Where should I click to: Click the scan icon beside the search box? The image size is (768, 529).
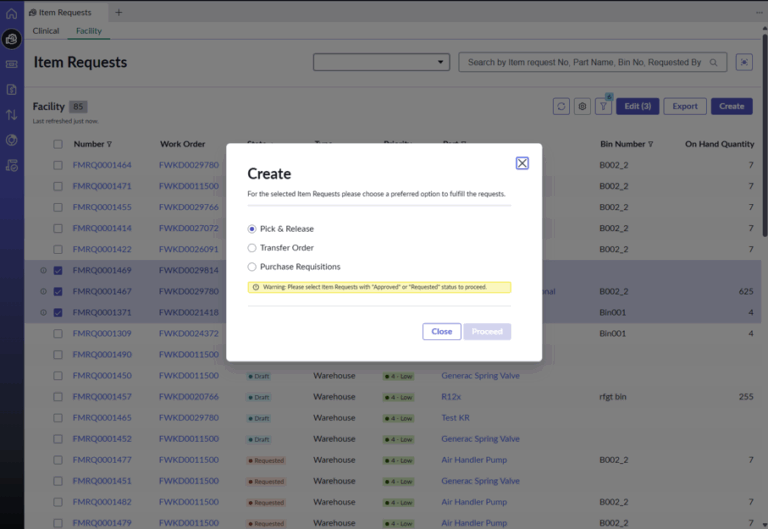pyautogui.click(x=744, y=62)
